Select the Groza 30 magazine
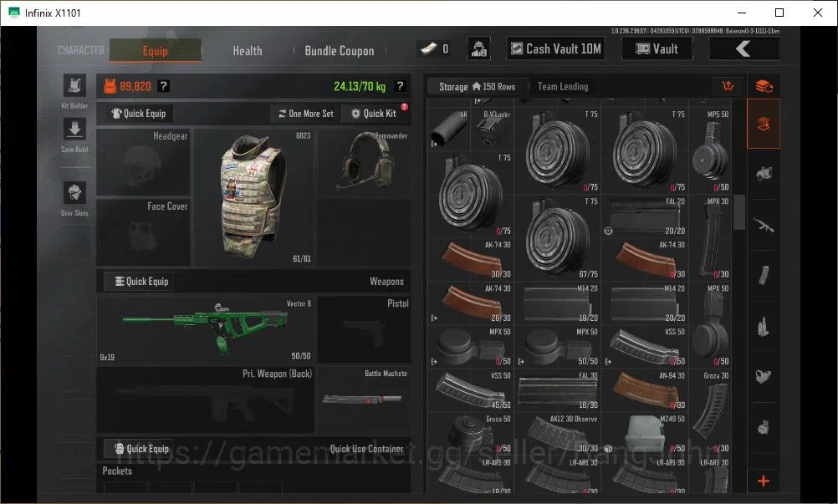838x504 pixels. pyautogui.click(x=710, y=411)
